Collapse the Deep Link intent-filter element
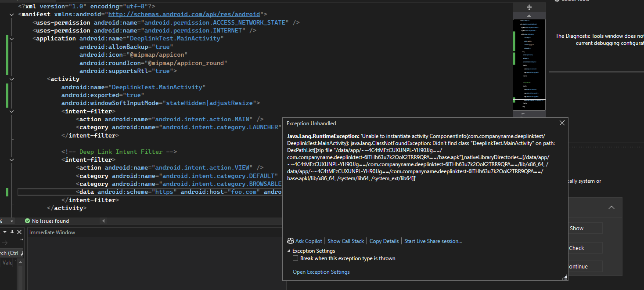 [x=12, y=160]
